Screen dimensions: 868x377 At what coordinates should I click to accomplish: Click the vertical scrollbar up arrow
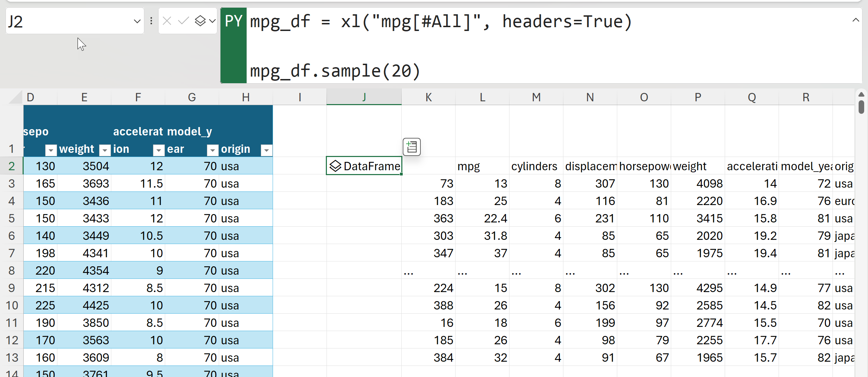point(861,95)
